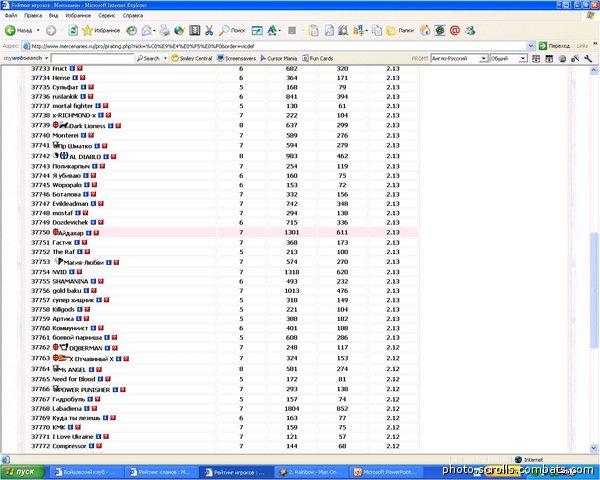This screenshot has height=480, width=600.
Task: Switch to Microsoft PowerPoint taskbar item
Action: coord(387,472)
